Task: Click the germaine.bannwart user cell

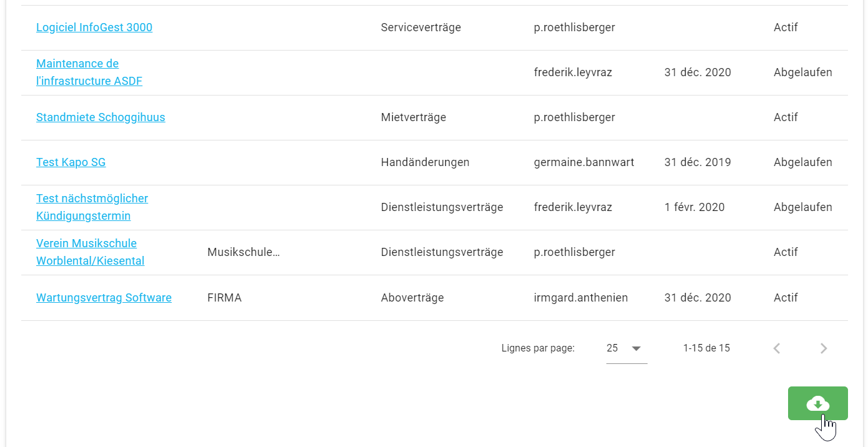Action: (x=584, y=162)
